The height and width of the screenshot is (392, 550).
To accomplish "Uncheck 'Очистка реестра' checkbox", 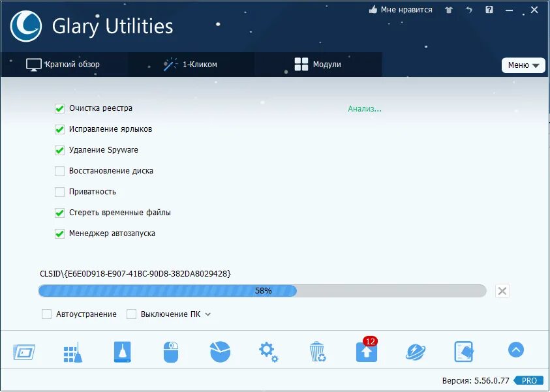I will click(59, 109).
